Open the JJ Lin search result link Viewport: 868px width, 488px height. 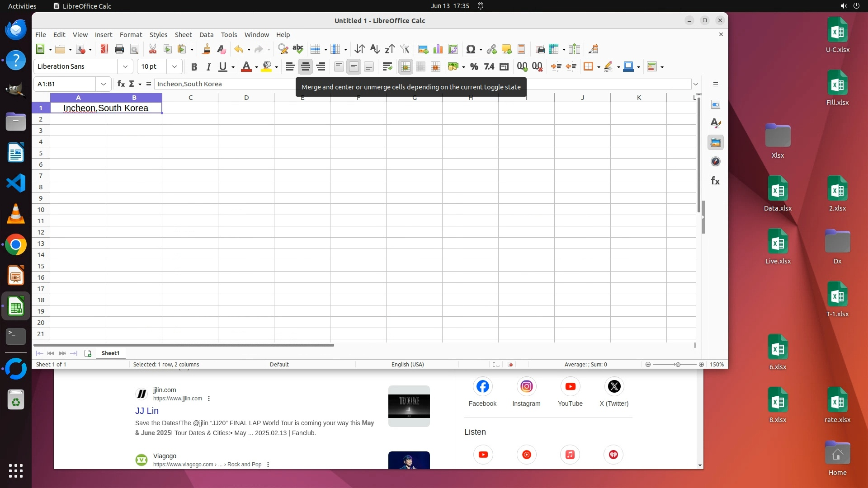(x=147, y=411)
